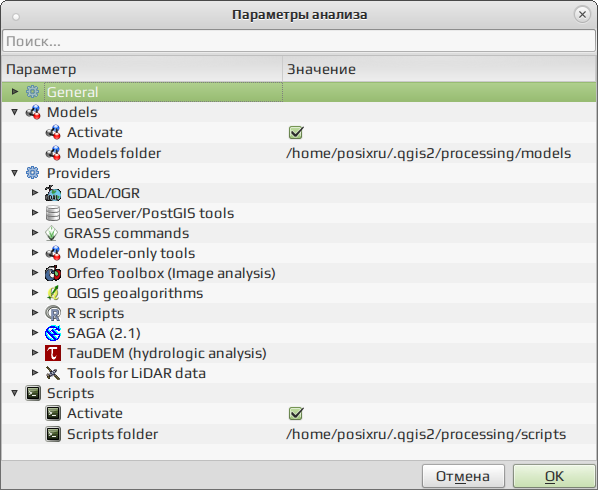This screenshot has height=490, width=598.
Task: Click the GRASS commands icon
Action: click(51, 233)
